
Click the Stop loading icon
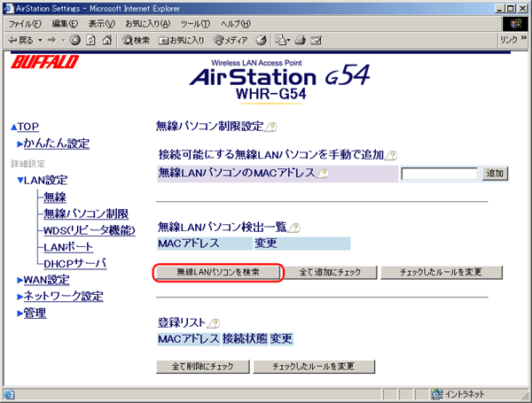75,41
